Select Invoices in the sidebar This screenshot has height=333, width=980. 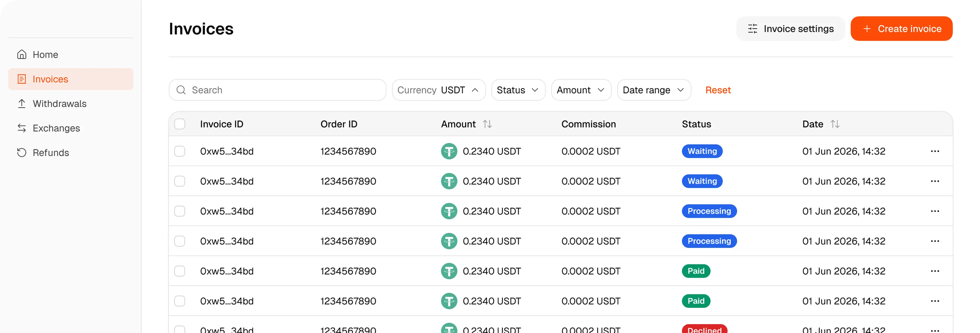[71, 79]
